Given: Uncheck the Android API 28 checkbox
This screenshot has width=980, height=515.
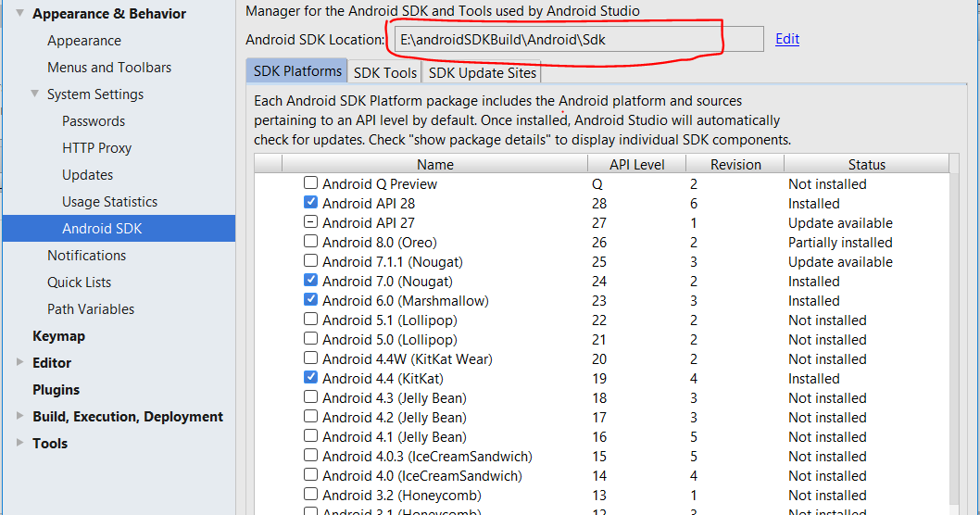Looking at the screenshot, I should click(310, 202).
